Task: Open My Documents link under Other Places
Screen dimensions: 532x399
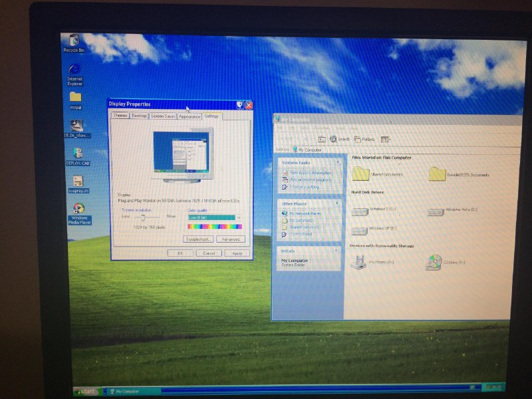Action: pos(298,221)
